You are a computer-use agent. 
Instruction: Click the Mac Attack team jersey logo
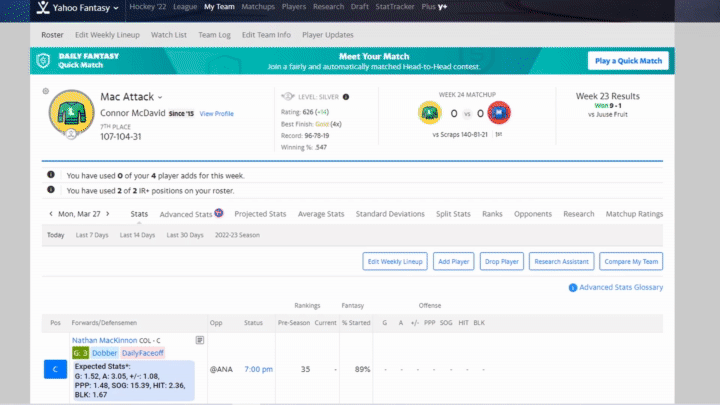coord(72,112)
